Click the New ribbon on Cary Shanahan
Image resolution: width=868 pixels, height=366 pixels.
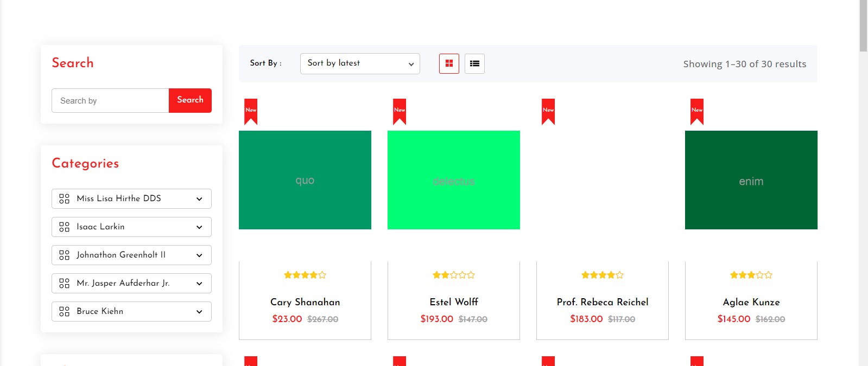(x=251, y=111)
